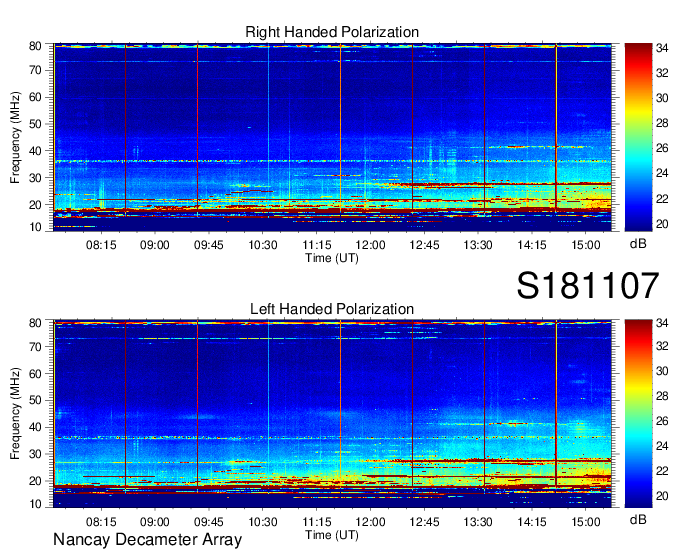Click the 12:45 tick on lower time axis
The image size is (680, 552).
point(424,522)
